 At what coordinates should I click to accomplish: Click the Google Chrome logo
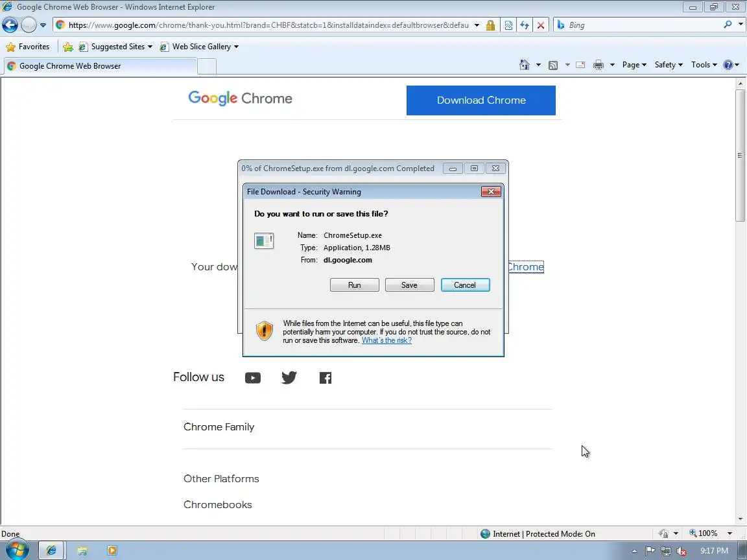(240, 98)
